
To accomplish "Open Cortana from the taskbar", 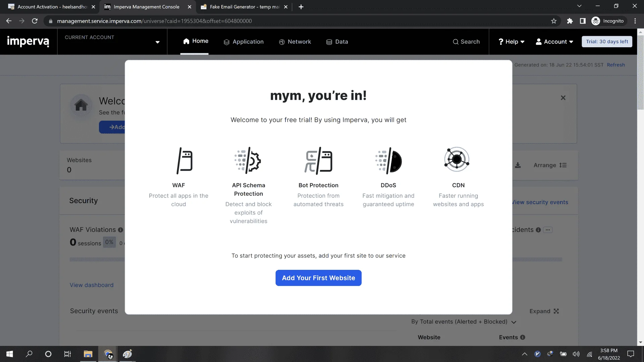I will tap(48, 354).
